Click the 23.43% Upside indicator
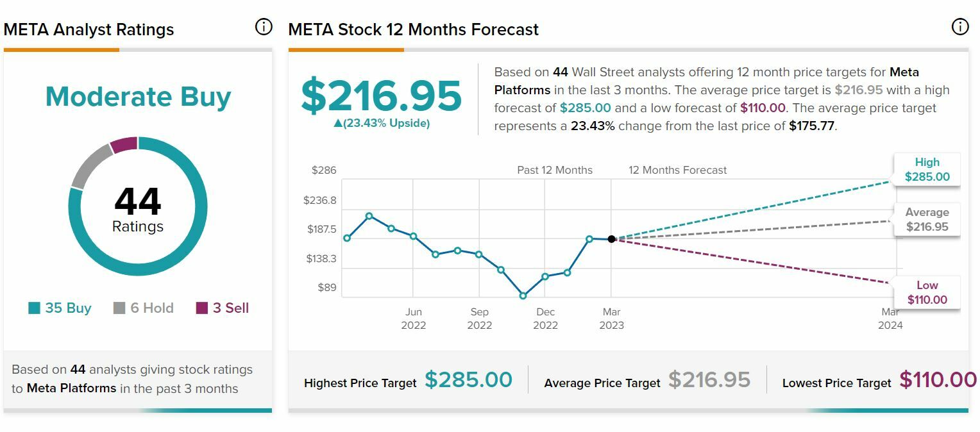 click(x=382, y=124)
